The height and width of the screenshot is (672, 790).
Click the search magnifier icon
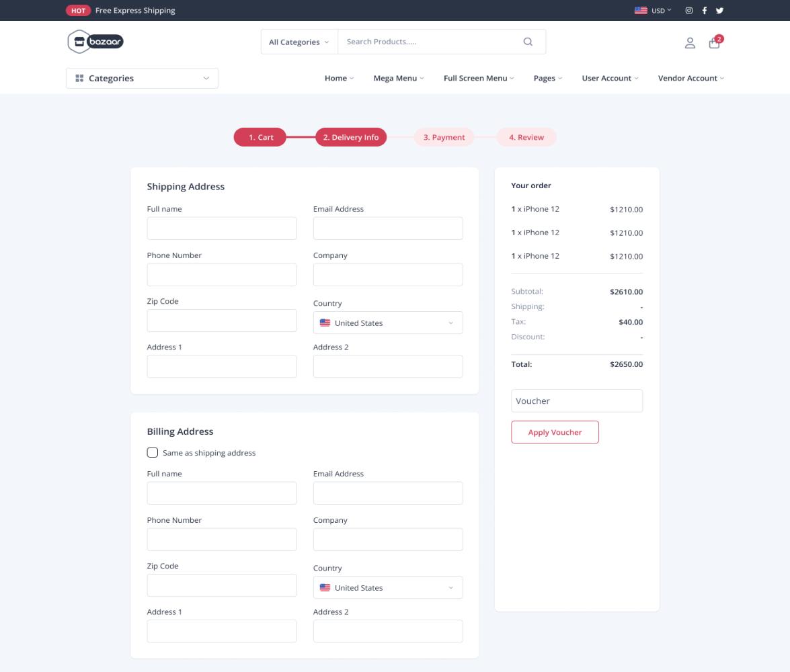click(x=528, y=42)
